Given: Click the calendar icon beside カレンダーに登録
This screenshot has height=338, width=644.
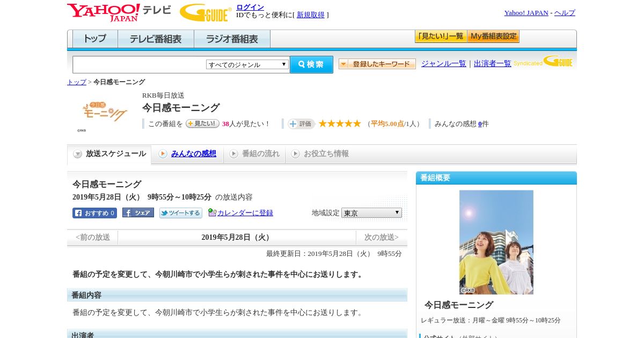Looking at the screenshot, I should point(212,212).
